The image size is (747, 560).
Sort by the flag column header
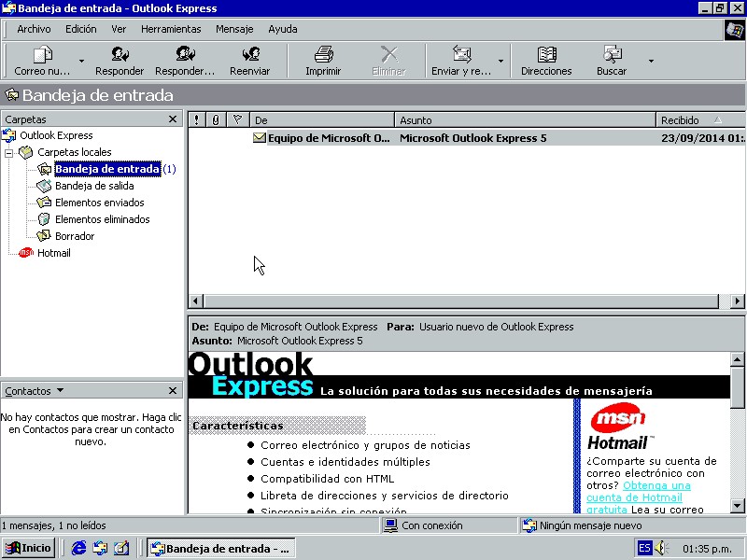237,120
